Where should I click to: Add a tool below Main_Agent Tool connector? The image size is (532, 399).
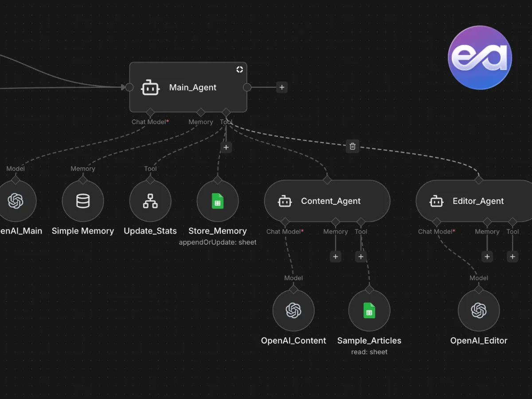pos(226,147)
